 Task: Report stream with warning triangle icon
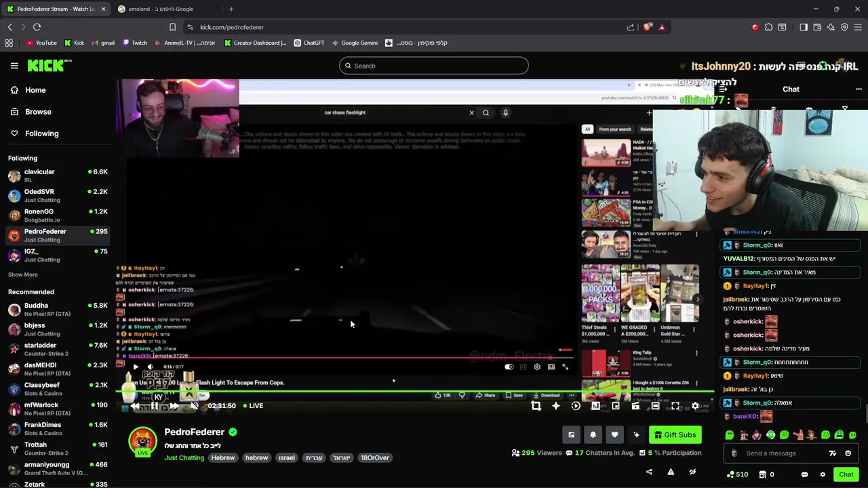(x=671, y=472)
